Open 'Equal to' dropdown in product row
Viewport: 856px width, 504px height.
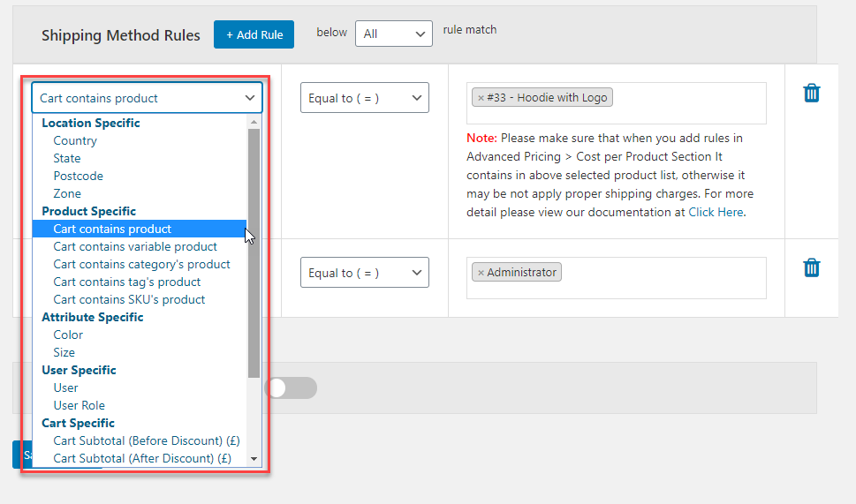365,98
